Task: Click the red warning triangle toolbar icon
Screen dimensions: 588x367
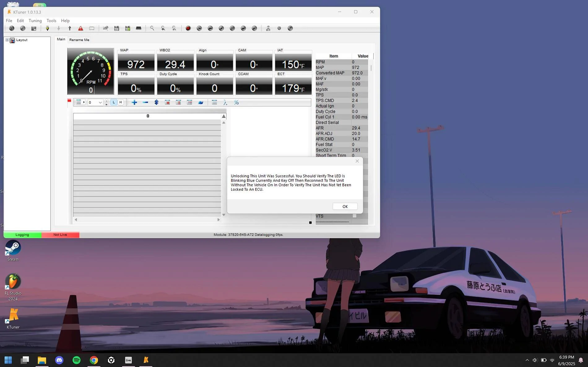Action: (80, 28)
